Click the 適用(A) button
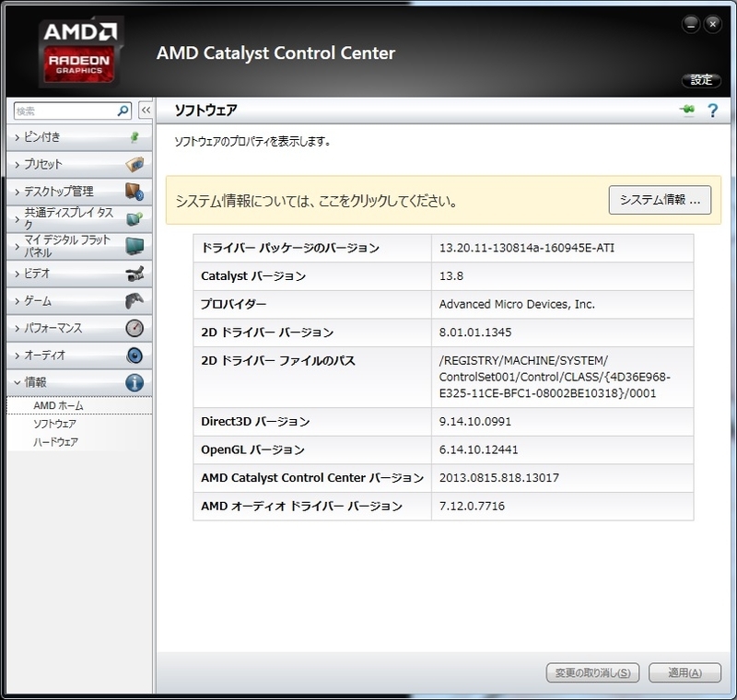This screenshot has width=737, height=700. [x=684, y=672]
